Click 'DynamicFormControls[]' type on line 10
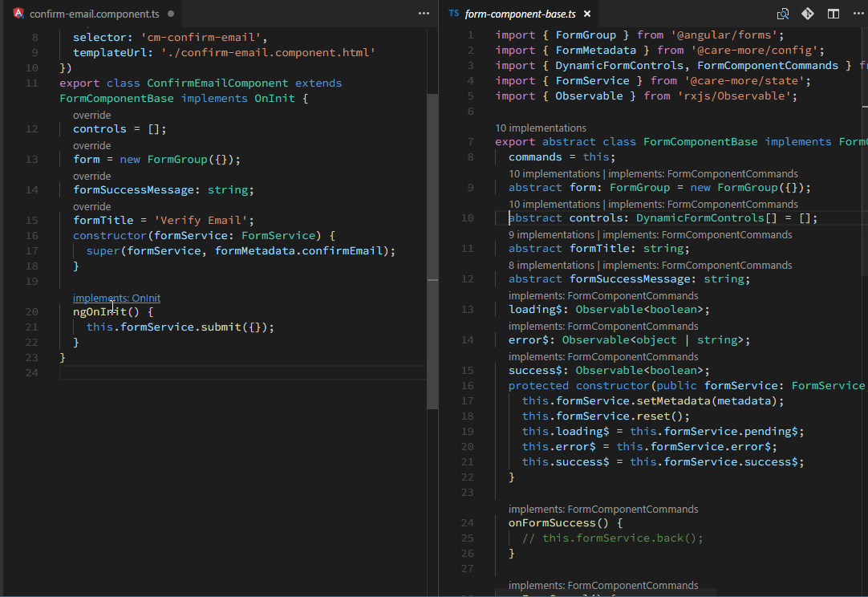The width and height of the screenshot is (868, 597). pos(707,218)
